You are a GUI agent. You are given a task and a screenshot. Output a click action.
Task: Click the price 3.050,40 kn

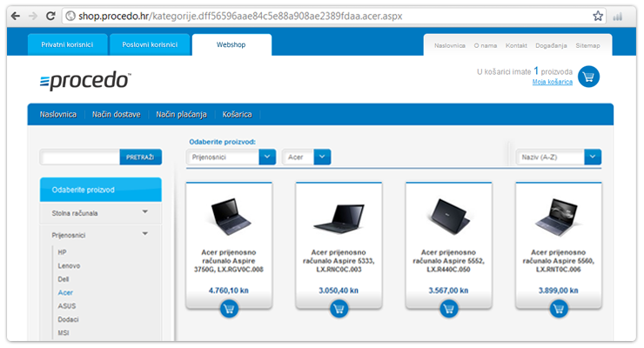point(339,291)
